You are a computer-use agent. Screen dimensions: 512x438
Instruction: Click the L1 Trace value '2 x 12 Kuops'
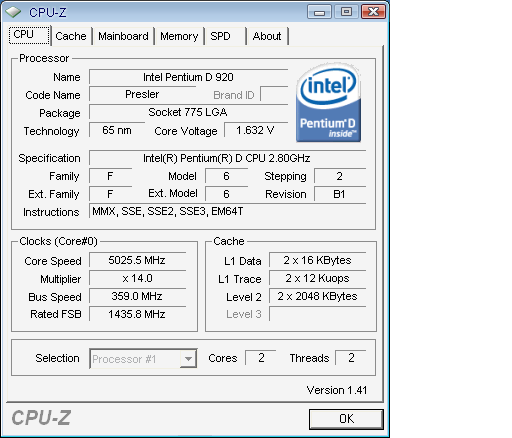(317, 278)
